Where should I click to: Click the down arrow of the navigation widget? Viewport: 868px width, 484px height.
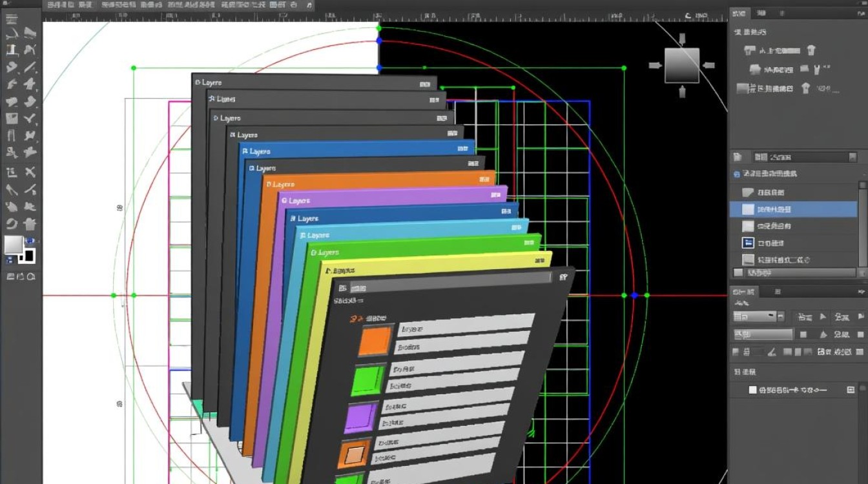[x=682, y=92]
